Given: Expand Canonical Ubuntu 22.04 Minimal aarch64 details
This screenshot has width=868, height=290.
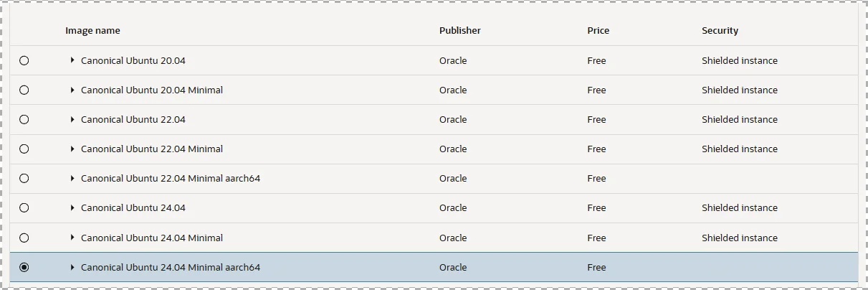Looking at the screenshot, I should coord(72,178).
